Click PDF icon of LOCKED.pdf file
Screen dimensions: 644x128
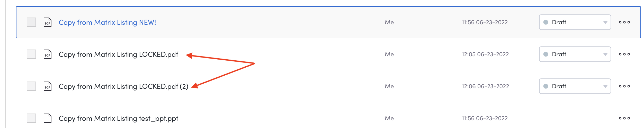48,54
